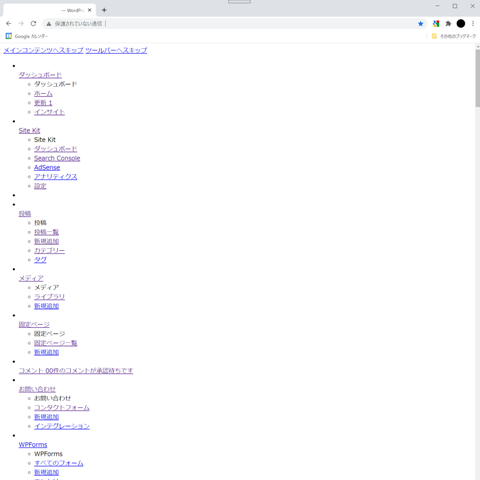The height and width of the screenshot is (480, 480).
Task: Open the インテグレーション link
Action: click(62, 426)
